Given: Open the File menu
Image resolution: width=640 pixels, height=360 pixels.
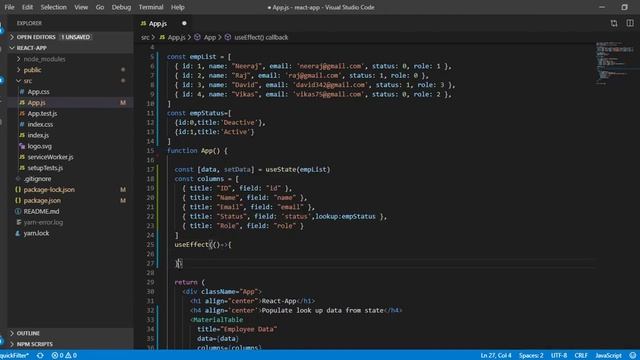Looking at the screenshot, I should tap(9, 7).
